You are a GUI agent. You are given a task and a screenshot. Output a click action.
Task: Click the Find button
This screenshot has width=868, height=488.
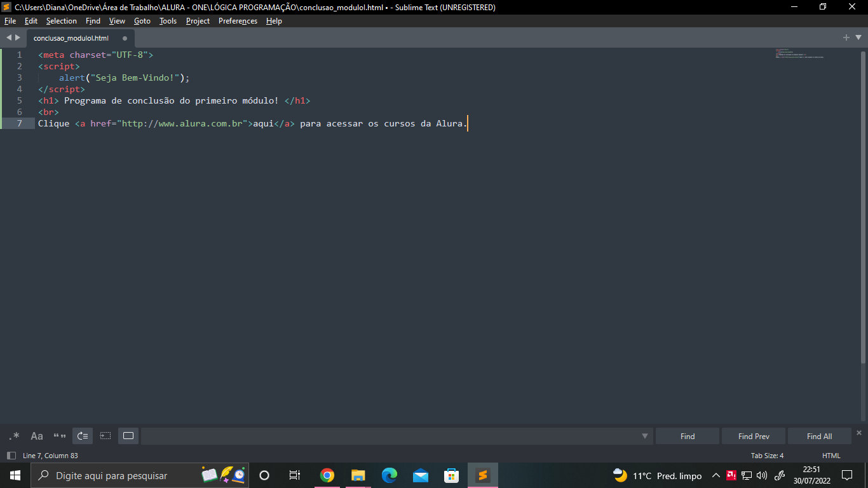(688, 436)
